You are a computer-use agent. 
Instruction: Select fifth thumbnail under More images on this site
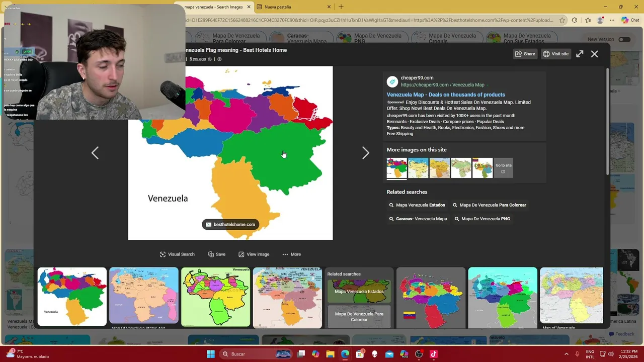pos(482,168)
